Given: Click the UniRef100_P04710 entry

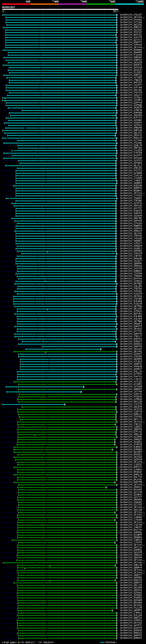Looking at the screenshot, I should pos(131,376).
